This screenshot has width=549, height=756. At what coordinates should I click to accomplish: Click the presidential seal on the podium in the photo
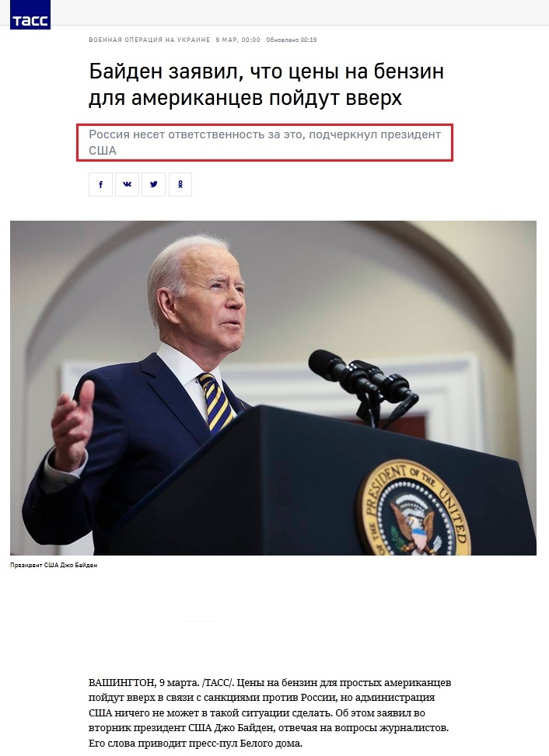pos(414,507)
